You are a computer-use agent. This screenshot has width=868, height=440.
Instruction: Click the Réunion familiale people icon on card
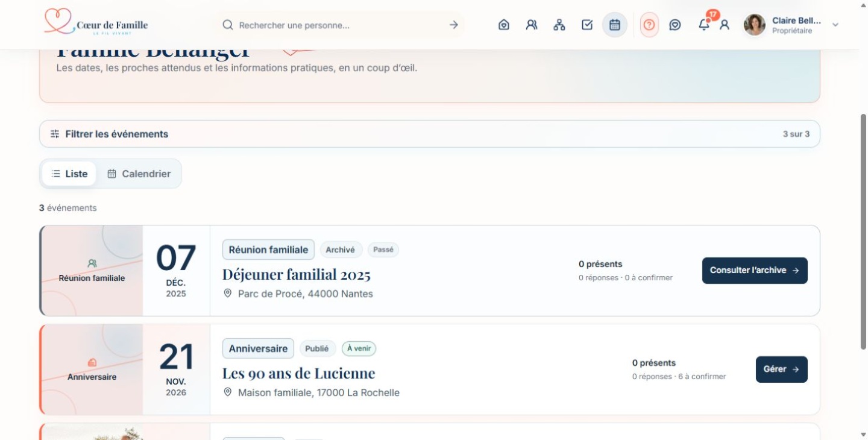coord(92,263)
